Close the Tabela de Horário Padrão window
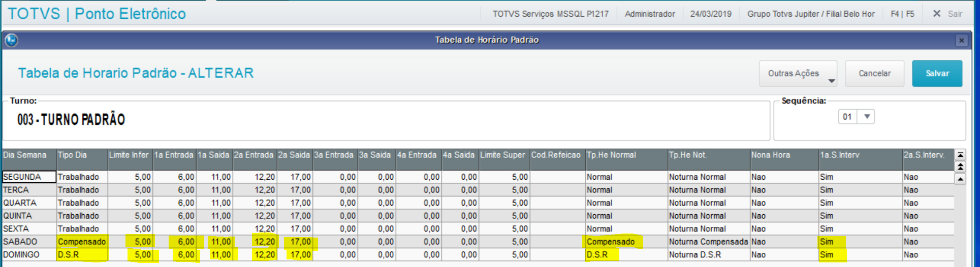 (961, 41)
